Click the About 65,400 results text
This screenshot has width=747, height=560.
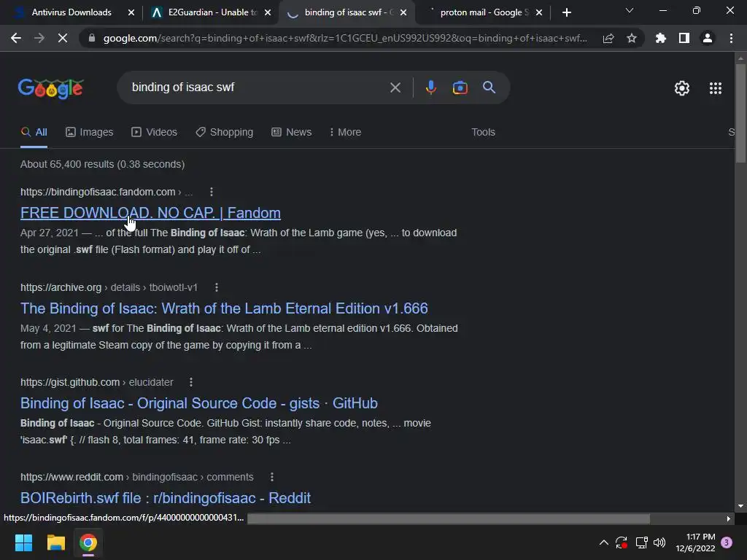coord(102,164)
